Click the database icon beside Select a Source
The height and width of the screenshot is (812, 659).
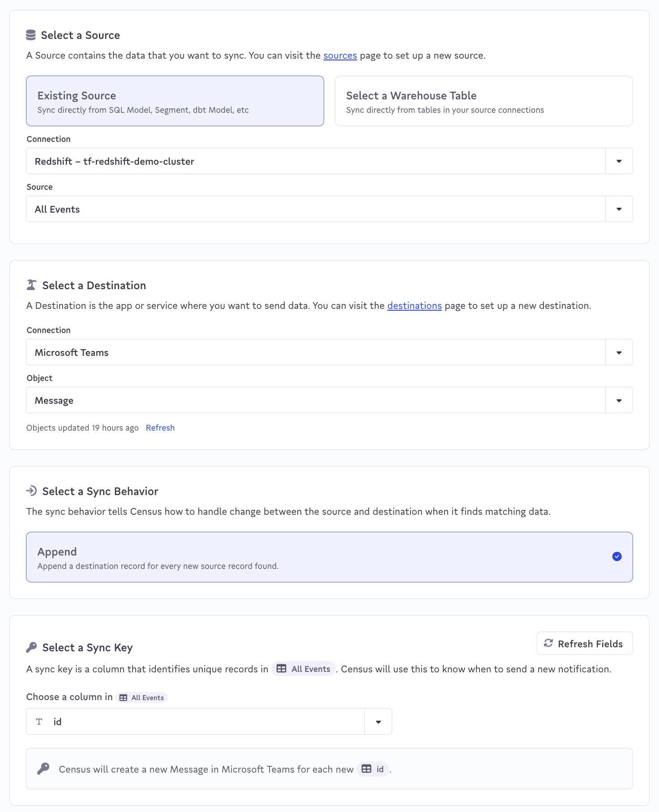[x=31, y=35]
